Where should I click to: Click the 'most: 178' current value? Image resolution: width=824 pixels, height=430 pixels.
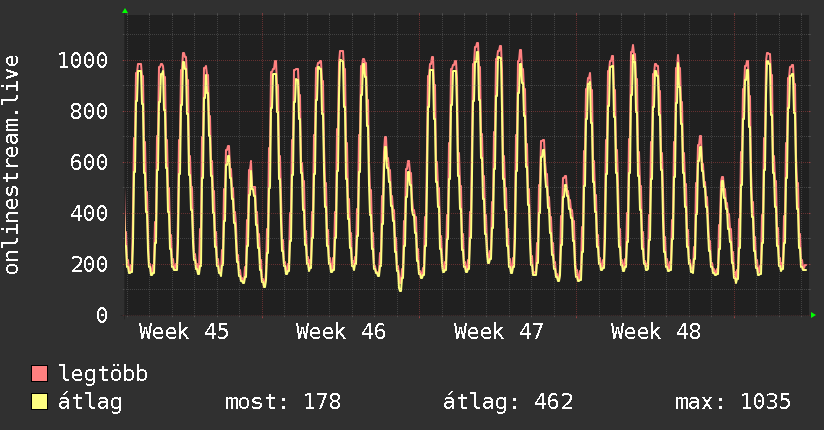click(282, 402)
